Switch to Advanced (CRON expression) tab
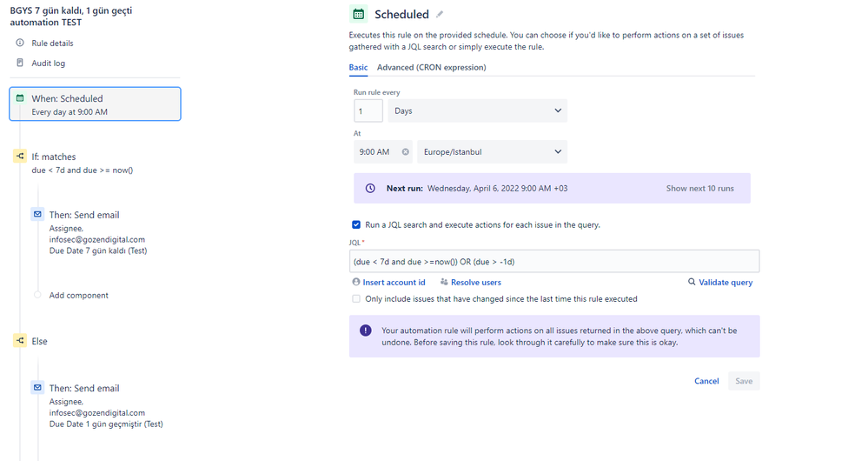Viewport: 868px width, 461px height. [x=431, y=67]
